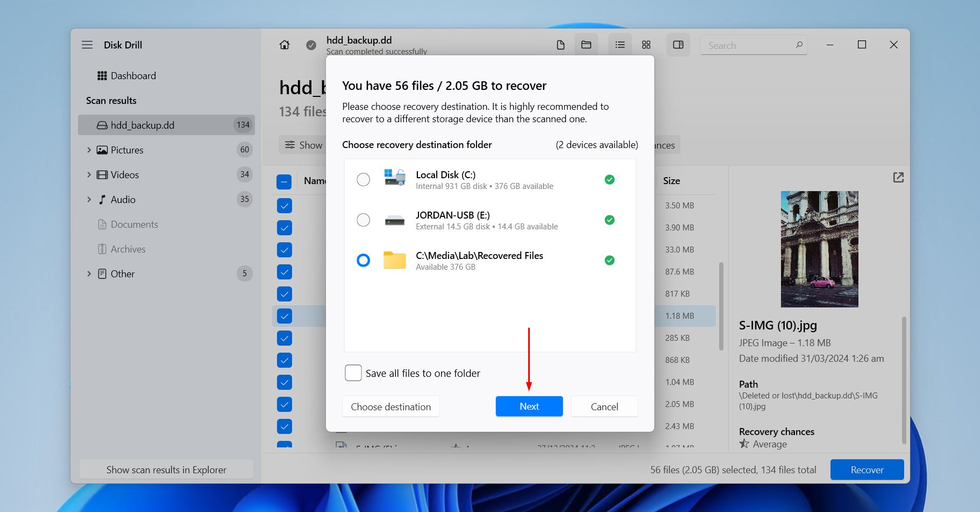Switch to file view icon in toolbar
The height and width of the screenshot is (512, 980).
pos(560,45)
